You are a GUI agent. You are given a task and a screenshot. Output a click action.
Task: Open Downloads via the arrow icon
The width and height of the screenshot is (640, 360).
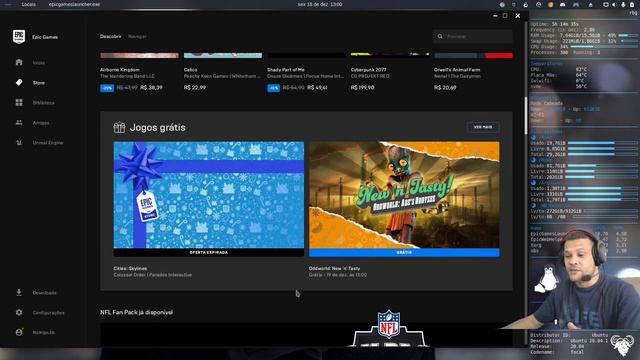tap(19, 292)
